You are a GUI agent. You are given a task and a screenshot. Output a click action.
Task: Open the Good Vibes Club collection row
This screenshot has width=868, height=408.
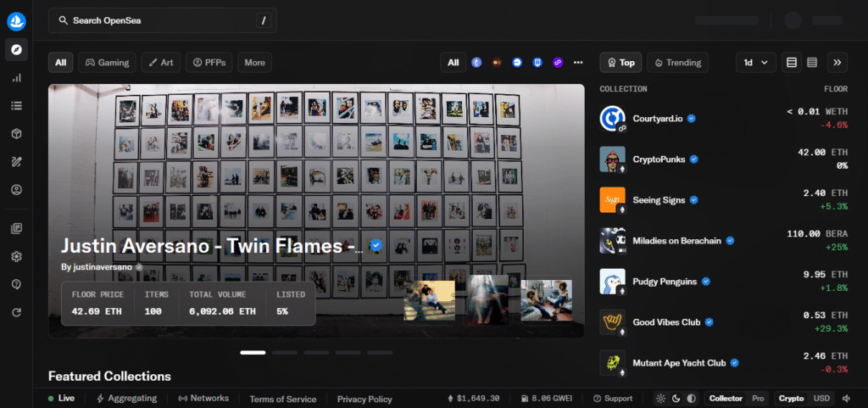[x=724, y=322]
